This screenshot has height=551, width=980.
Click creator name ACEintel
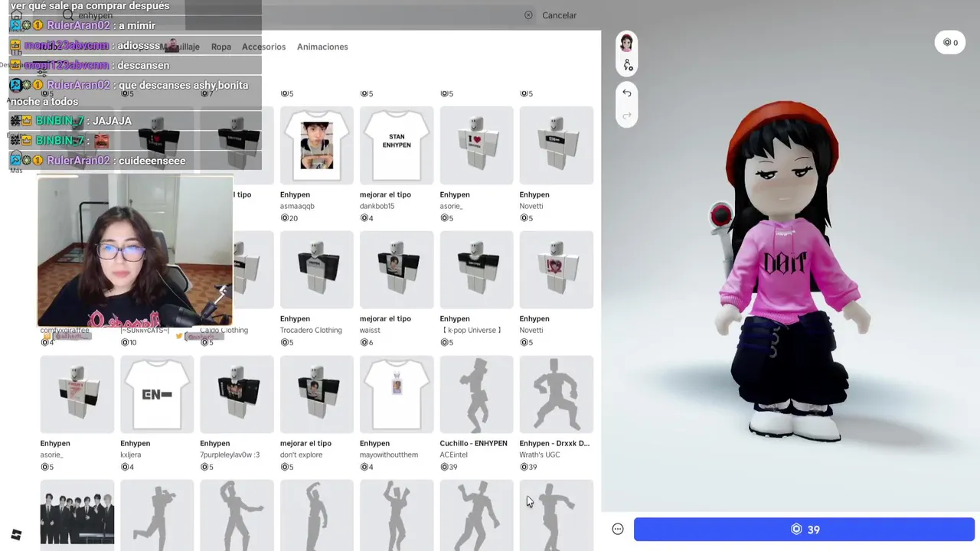[453, 455]
